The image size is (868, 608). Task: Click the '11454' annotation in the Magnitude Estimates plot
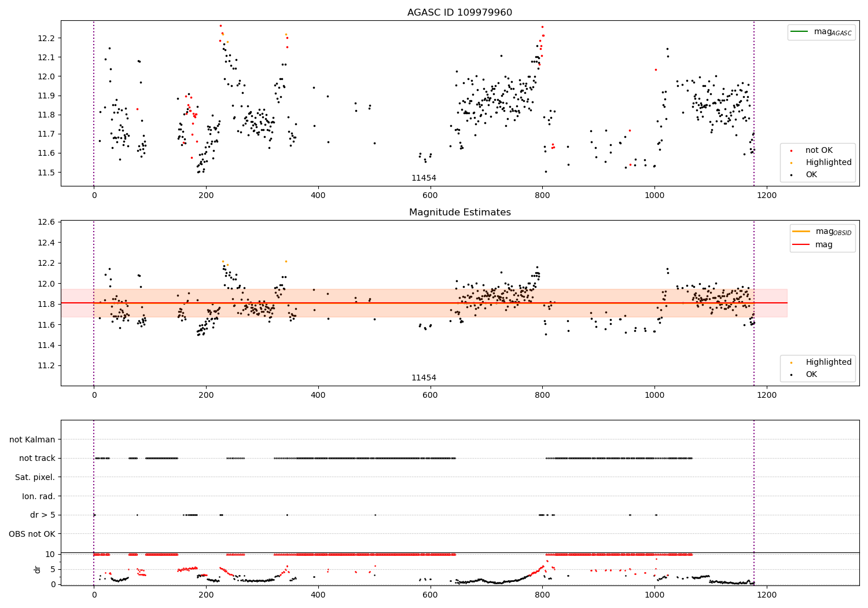click(424, 378)
